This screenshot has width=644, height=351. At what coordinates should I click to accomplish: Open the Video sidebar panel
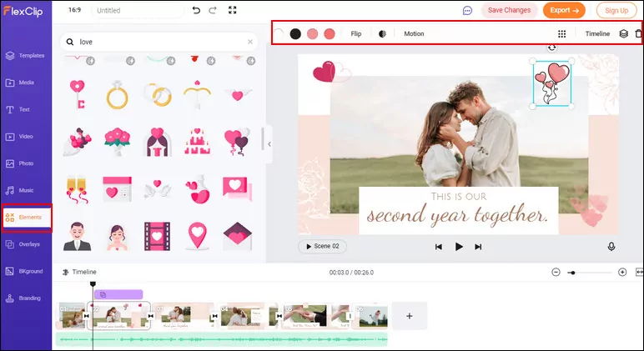(19, 136)
